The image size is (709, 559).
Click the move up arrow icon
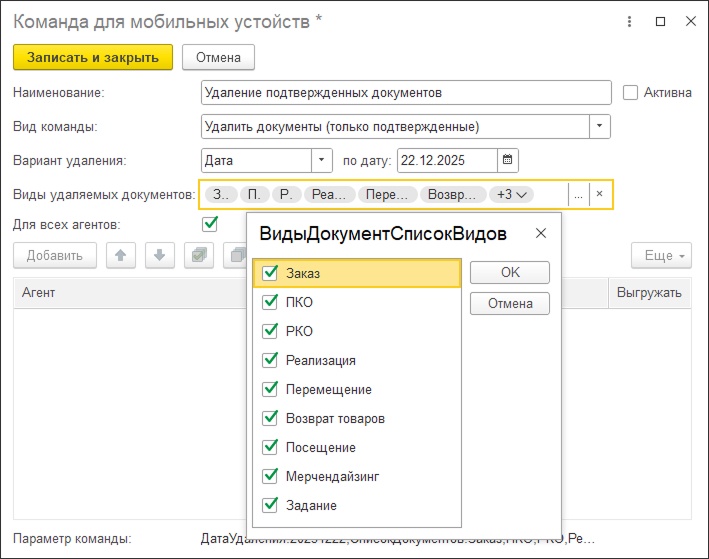pos(120,256)
